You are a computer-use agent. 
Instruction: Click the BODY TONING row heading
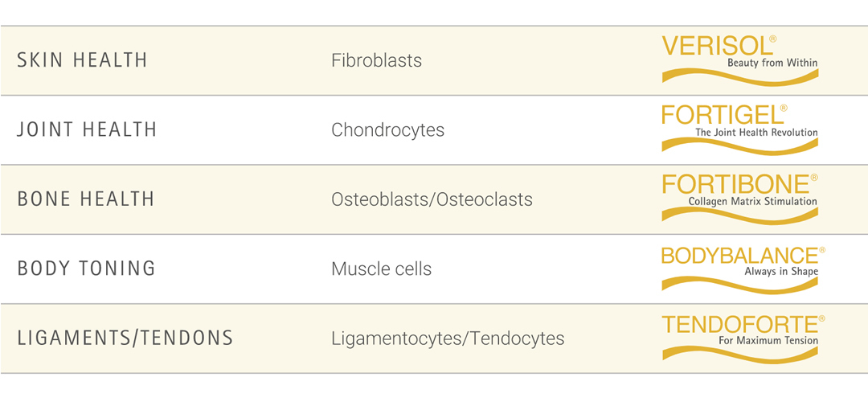click(x=86, y=269)
